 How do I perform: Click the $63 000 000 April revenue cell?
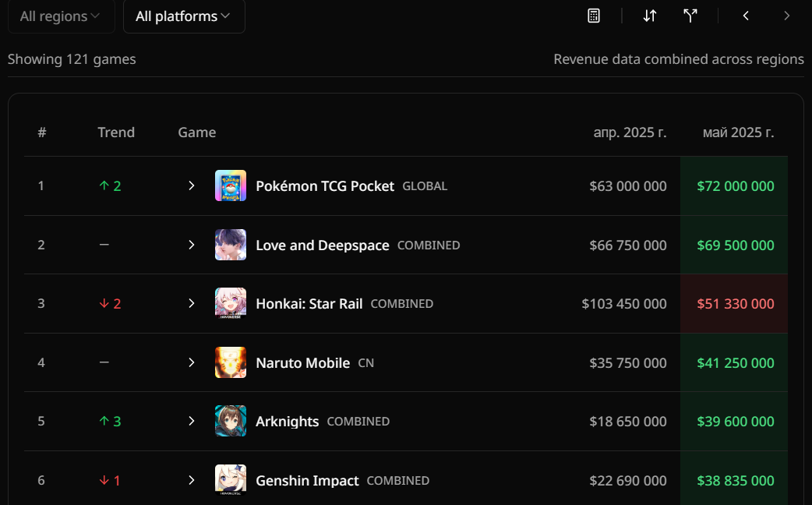coord(627,186)
